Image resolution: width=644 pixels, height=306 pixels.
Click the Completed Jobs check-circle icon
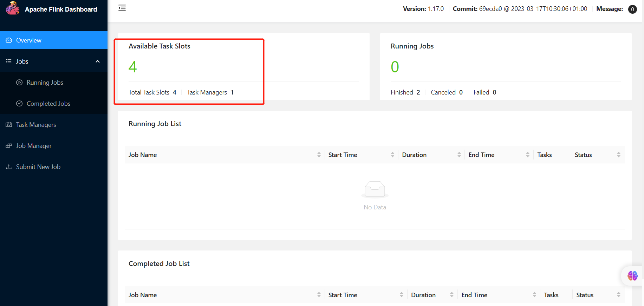point(19,104)
